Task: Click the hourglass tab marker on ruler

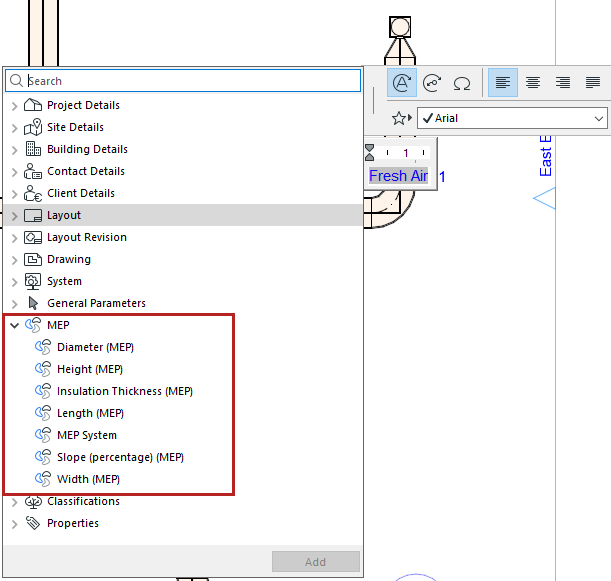Action: [x=369, y=152]
